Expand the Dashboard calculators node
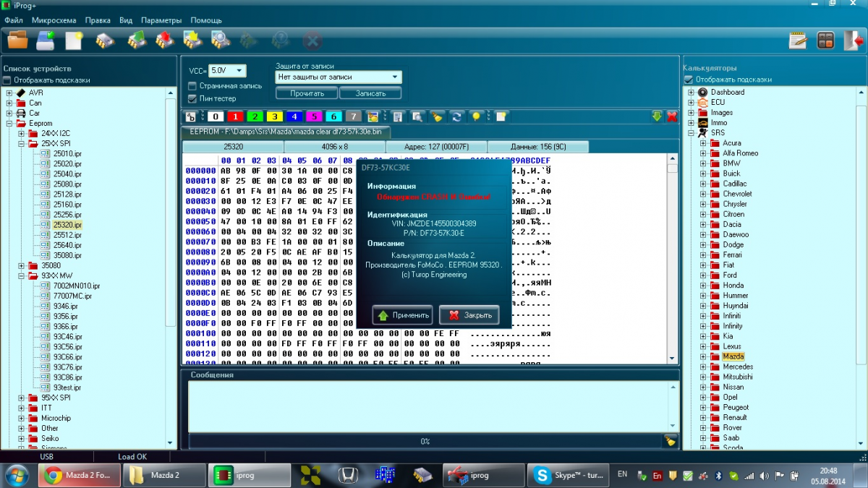Image resolution: width=868 pixels, height=488 pixels. pyautogui.click(x=691, y=93)
